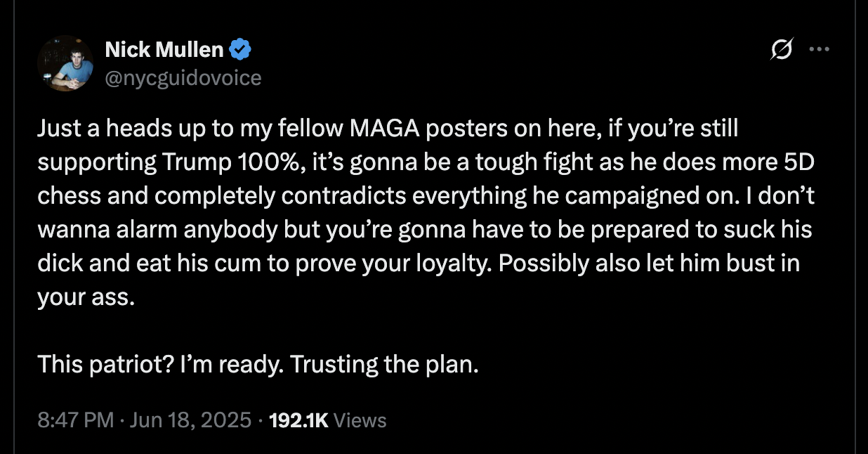The image size is (868, 454).
Task: Open the @nycguidovoice handle link
Action: pyautogui.click(x=183, y=77)
